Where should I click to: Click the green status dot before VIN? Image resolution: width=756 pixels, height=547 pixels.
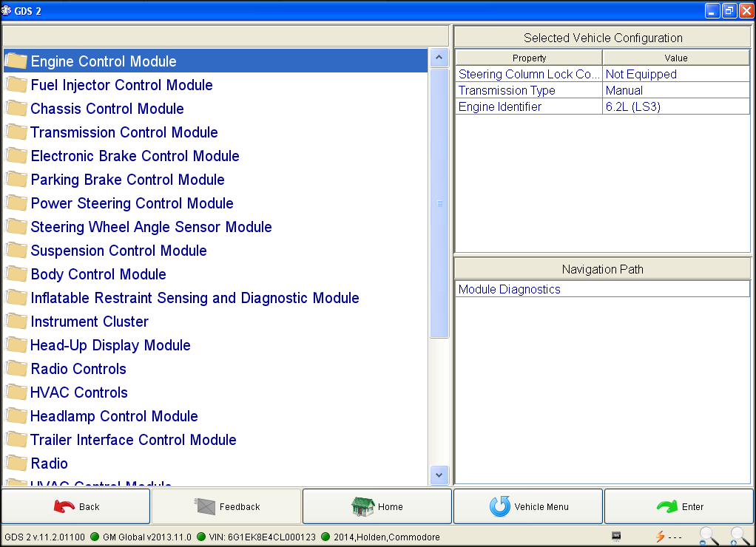[x=201, y=537]
